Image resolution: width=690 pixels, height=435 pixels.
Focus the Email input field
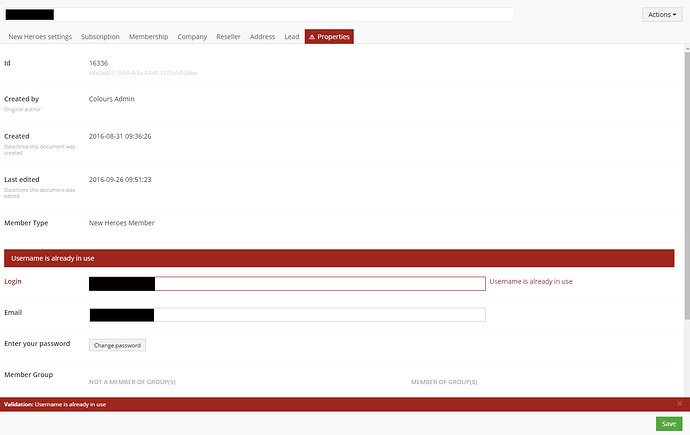[318, 315]
